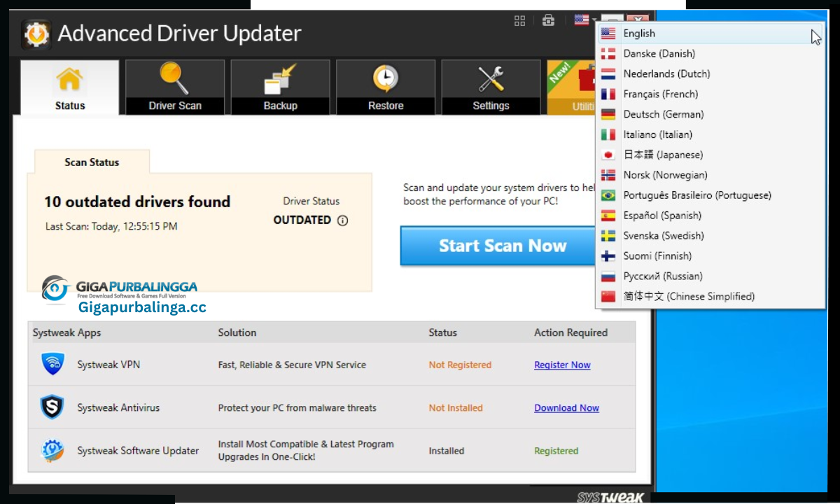Click the green Registered text
This screenshot has width=840, height=504.
coord(556,451)
